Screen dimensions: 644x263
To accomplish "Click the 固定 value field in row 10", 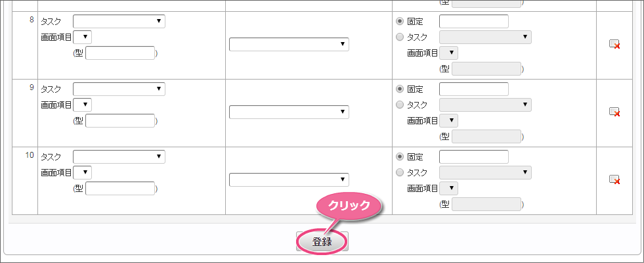I will (x=474, y=156).
